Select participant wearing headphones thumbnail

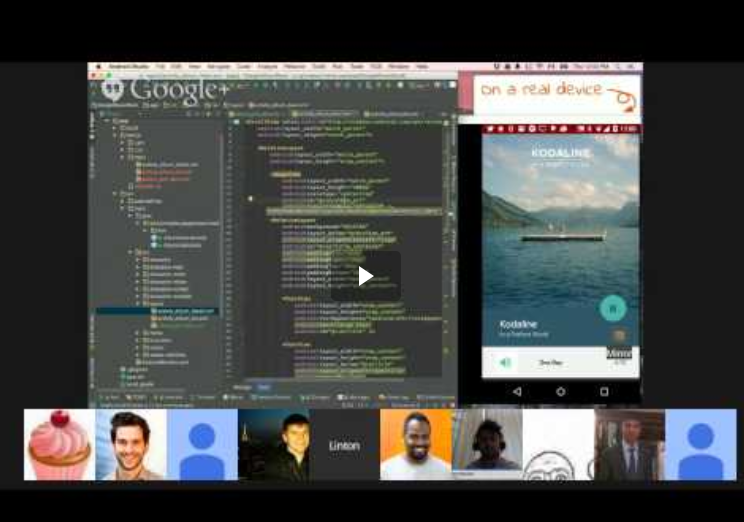(486, 445)
